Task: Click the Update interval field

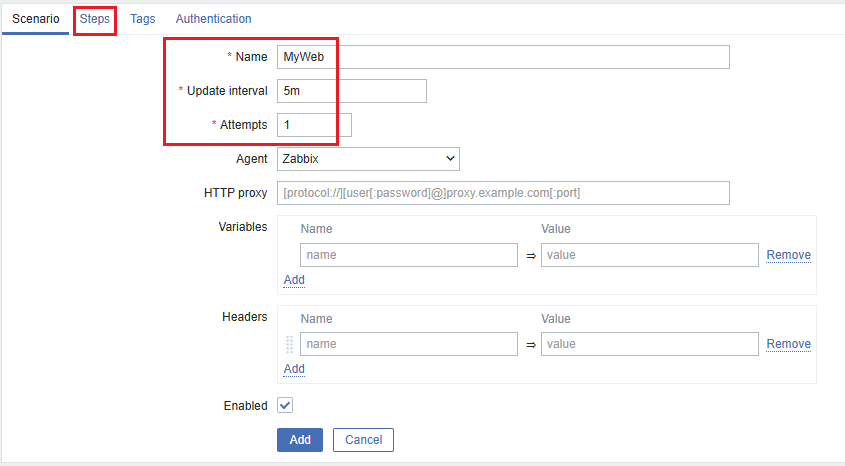Action: pos(351,91)
